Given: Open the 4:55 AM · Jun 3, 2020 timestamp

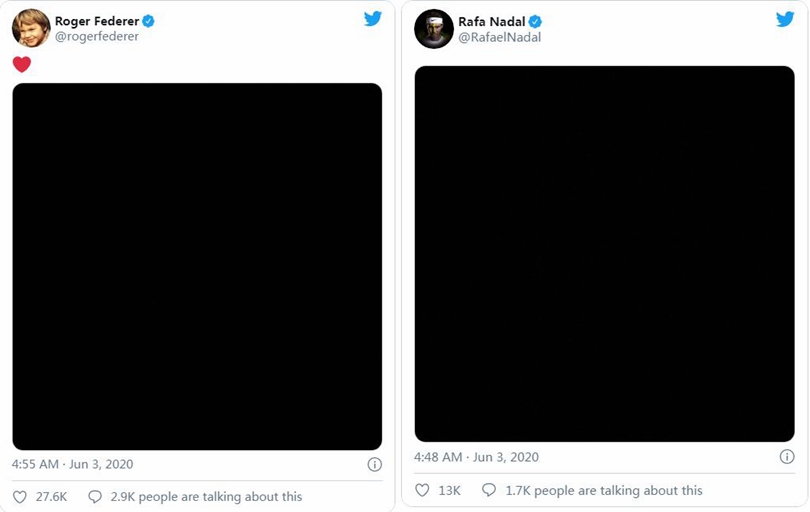Looking at the screenshot, I should (x=72, y=464).
